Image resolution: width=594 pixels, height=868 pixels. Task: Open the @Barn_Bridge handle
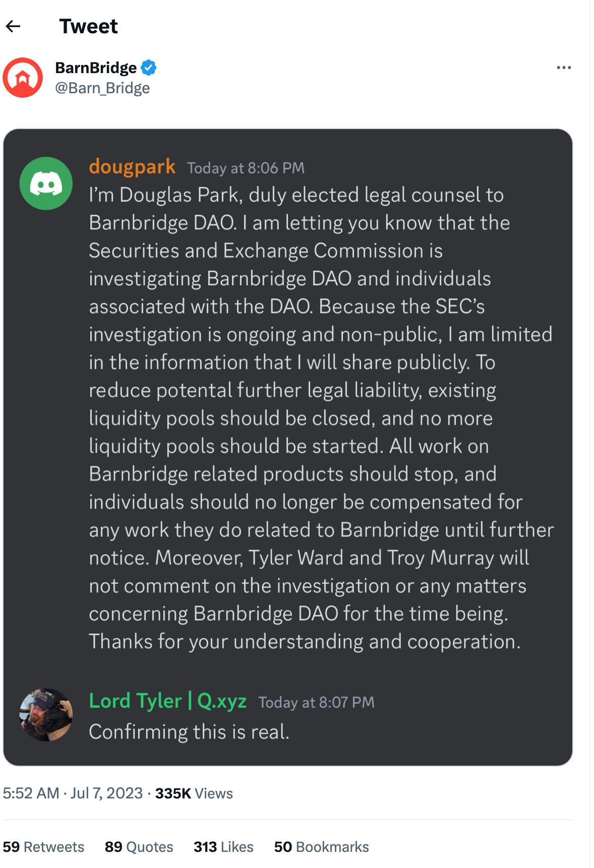102,88
